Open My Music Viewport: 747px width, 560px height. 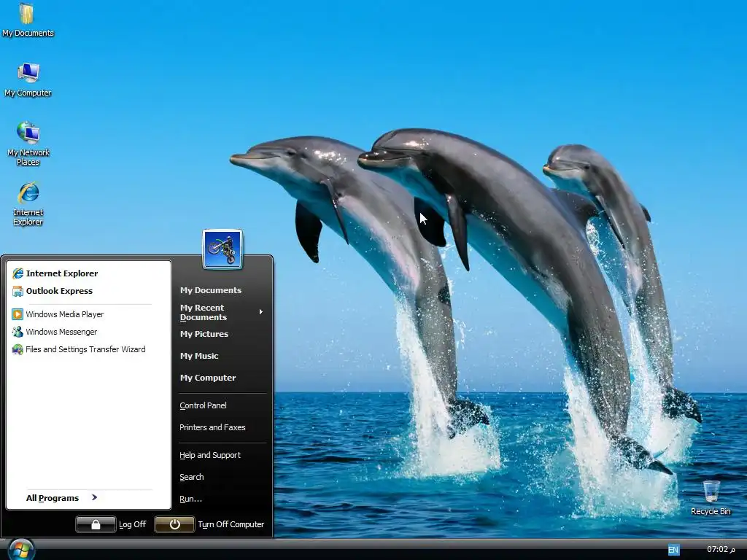[x=199, y=356]
